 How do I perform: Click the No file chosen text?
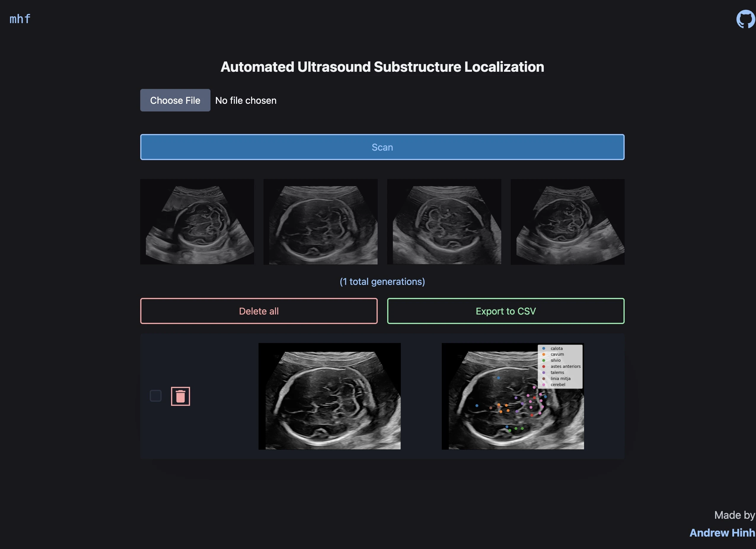(x=246, y=100)
